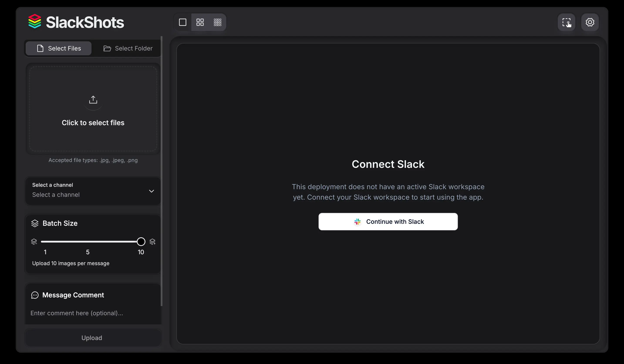The image size is (624, 364).
Task: Click the Batch Size heading text
Action: click(60, 223)
